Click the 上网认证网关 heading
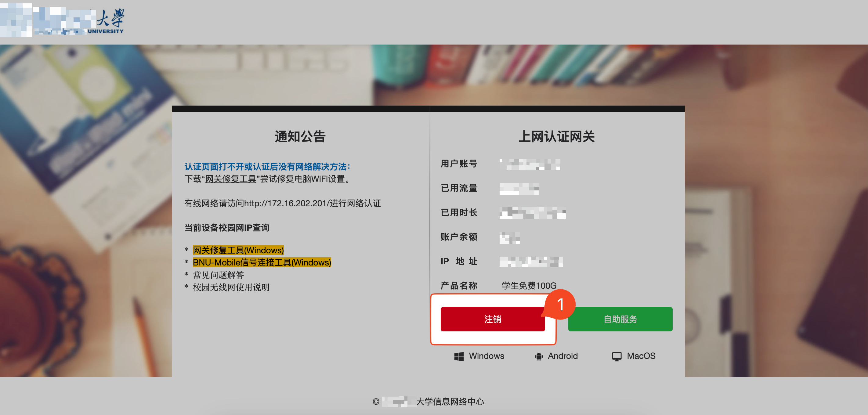Viewport: 868px width, 415px height. (556, 136)
